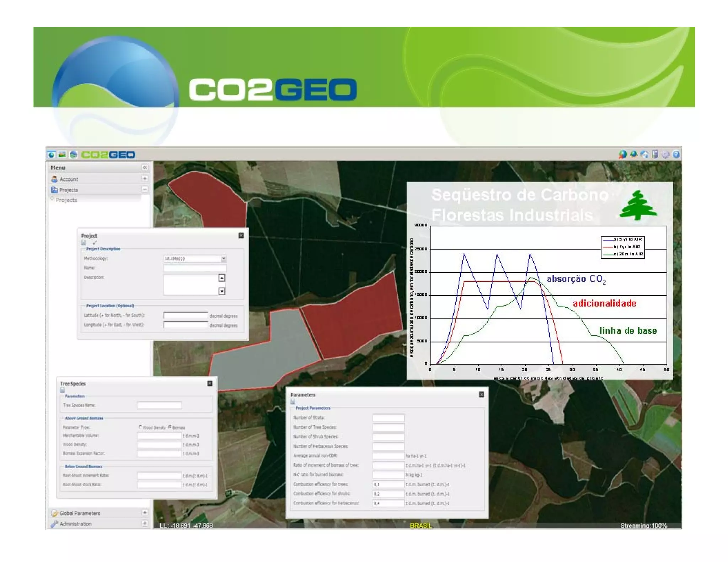This screenshot has width=728, height=562.
Task: Click the save icon in the Tree Species panel
Action: point(63,390)
